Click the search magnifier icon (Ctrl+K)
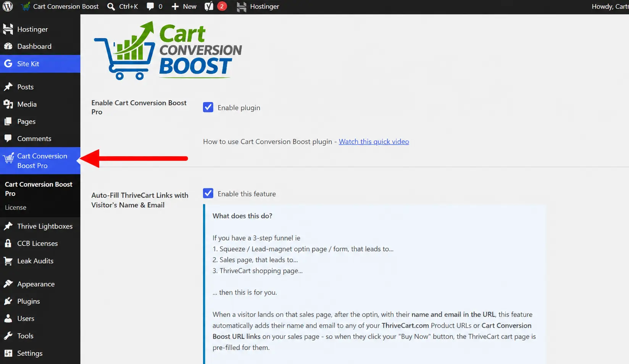 pyautogui.click(x=111, y=6)
